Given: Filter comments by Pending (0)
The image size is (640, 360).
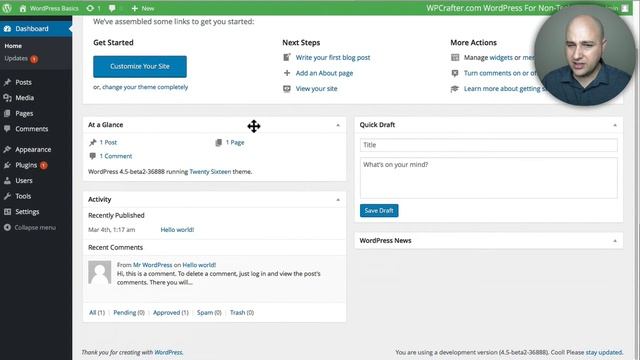Looking at the screenshot, I should pyautogui.click(x=129, y=313).
